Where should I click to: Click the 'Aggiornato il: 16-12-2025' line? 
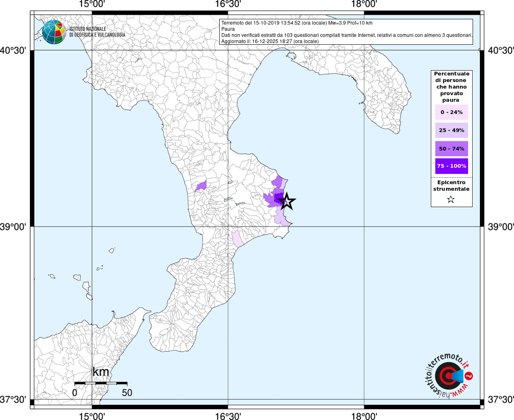(270, 41)
